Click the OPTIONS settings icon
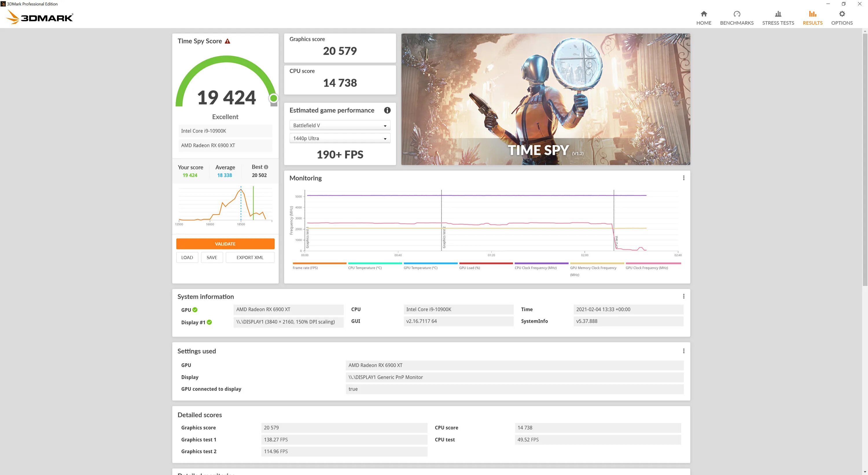Image resolution: width=868 pixels, height=475 pixels. 842,13
